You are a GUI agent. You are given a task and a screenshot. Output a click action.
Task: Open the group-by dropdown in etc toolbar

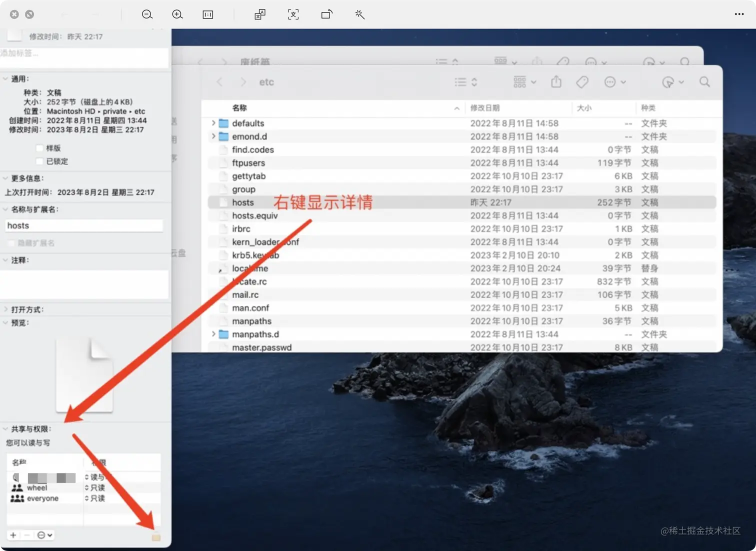[x=524, y=82]
